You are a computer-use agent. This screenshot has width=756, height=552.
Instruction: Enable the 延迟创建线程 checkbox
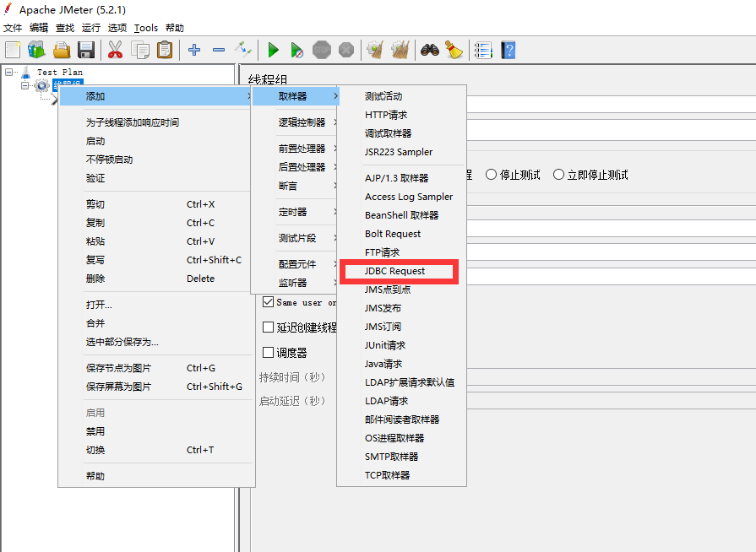point(269,327)
